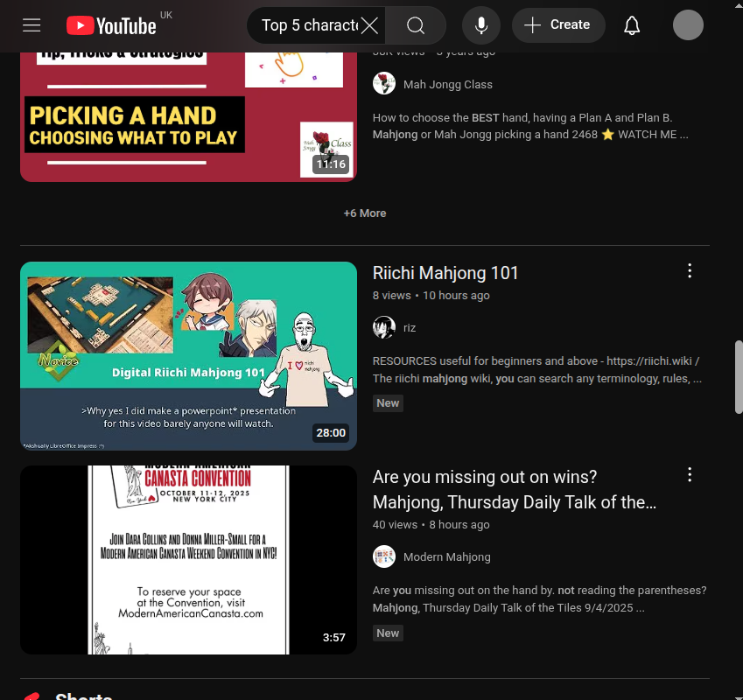
Task: Open the Riichi Mahjong 101 title
Action: [x=445, y=273]
